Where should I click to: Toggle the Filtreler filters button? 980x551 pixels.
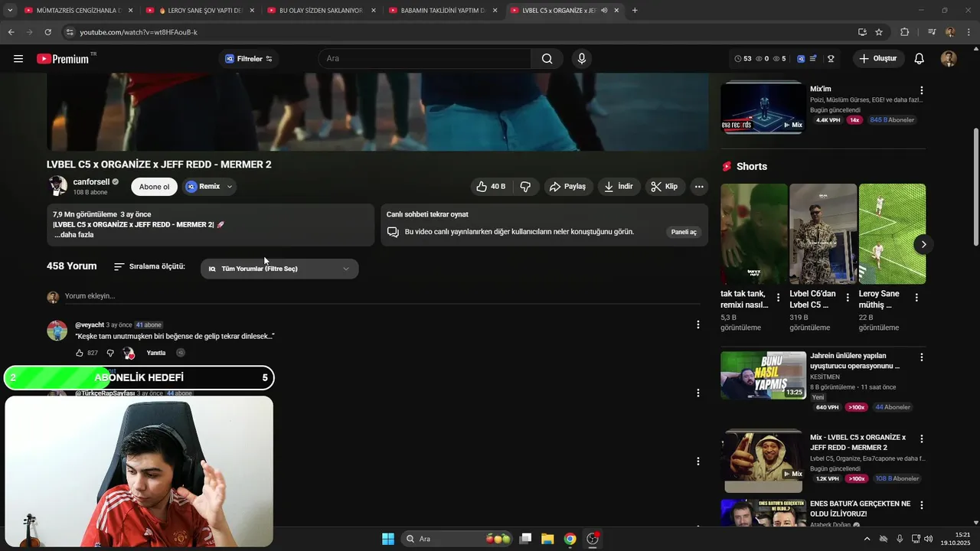(x=249, y=59)
